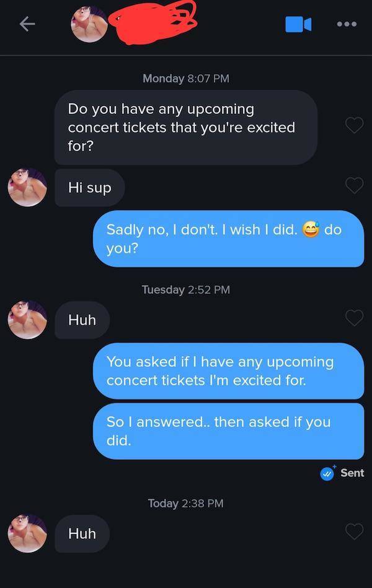The height and width of the screenshot is (588, 372).
Task: Open the match's profile photo in header
Action: (89, 24)
